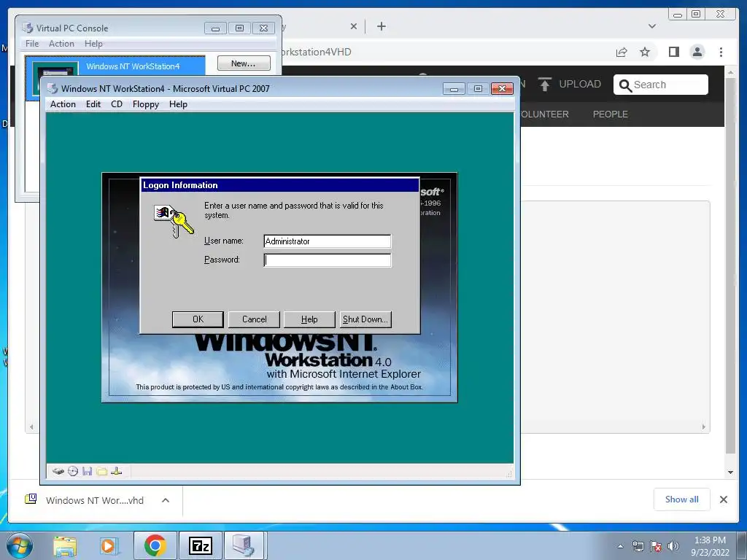Open Chrome's three-dot menu
Viewport: 747px width, 560px height.
[721, 52]
